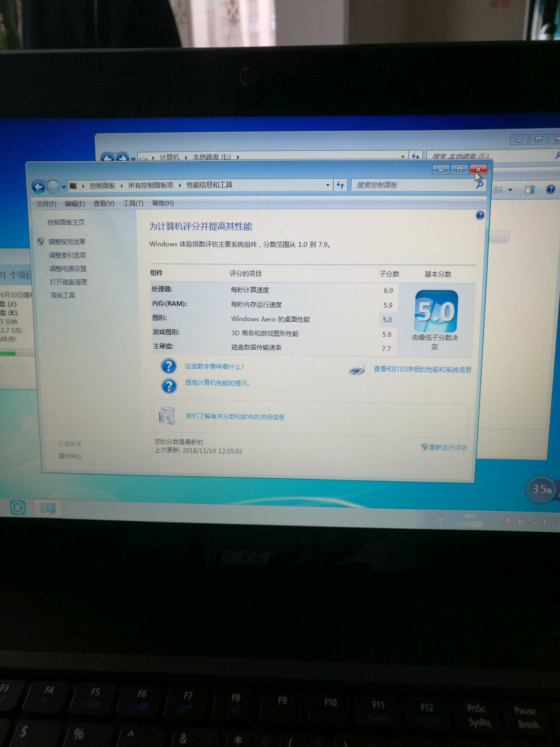Minimize the 性能信息和工具 window

click(x=441, y=170)
